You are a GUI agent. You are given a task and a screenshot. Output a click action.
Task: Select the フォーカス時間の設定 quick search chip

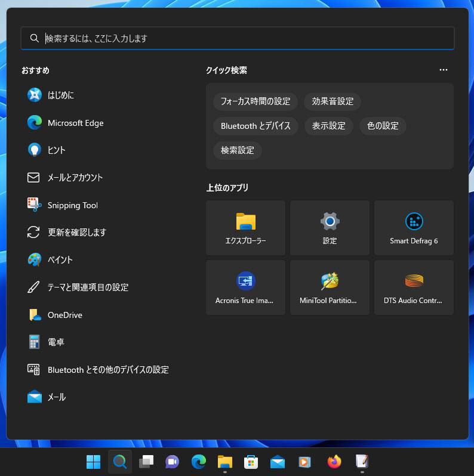(255, 101)
